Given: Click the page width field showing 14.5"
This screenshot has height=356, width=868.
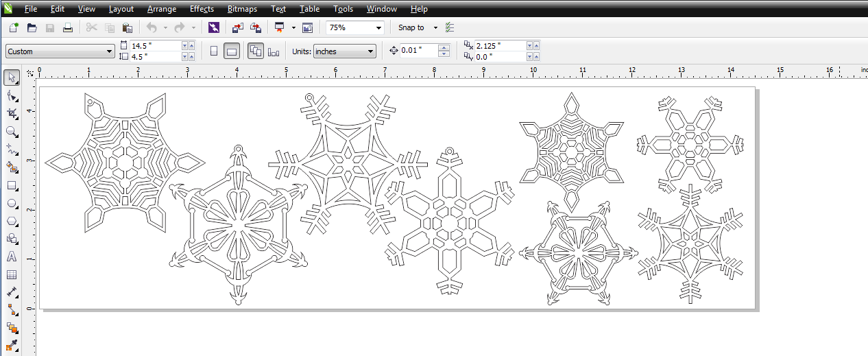Looking at the screenshot, I should tap(156, 45).
